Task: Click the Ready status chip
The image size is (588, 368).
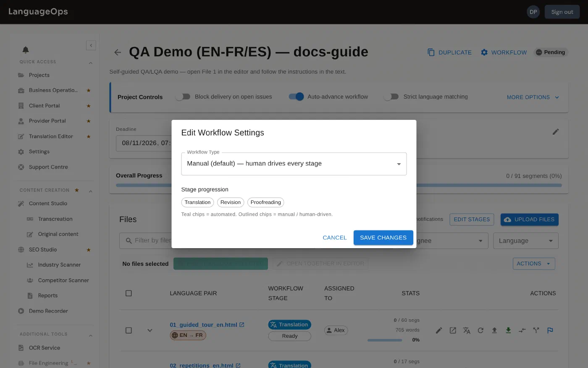Action: click(x=289, y=336)
